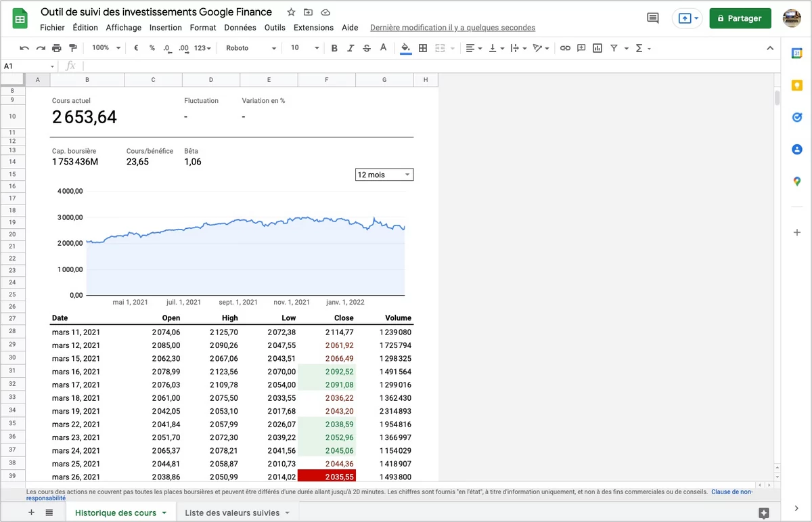Open Maps in side panel
This screenshot has height=522, width=812.
coord(797,181)
